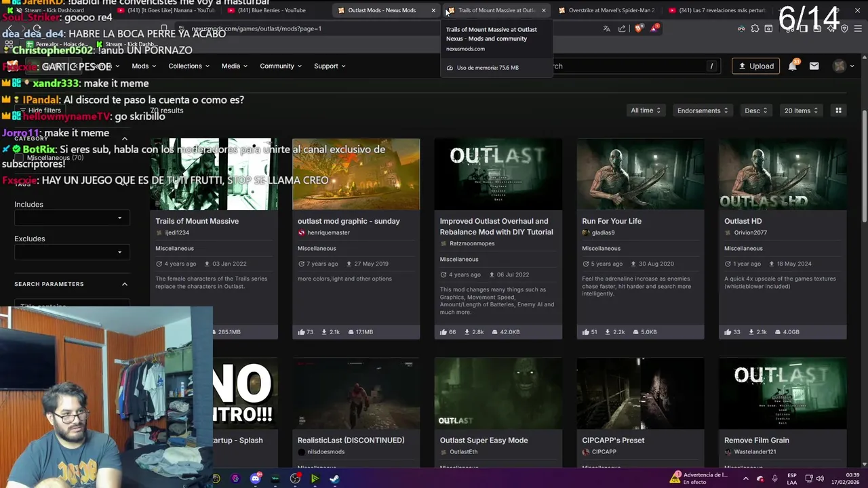
Task: Click the green play-arrow taskbar icon
Action: [x=315, y=479]
